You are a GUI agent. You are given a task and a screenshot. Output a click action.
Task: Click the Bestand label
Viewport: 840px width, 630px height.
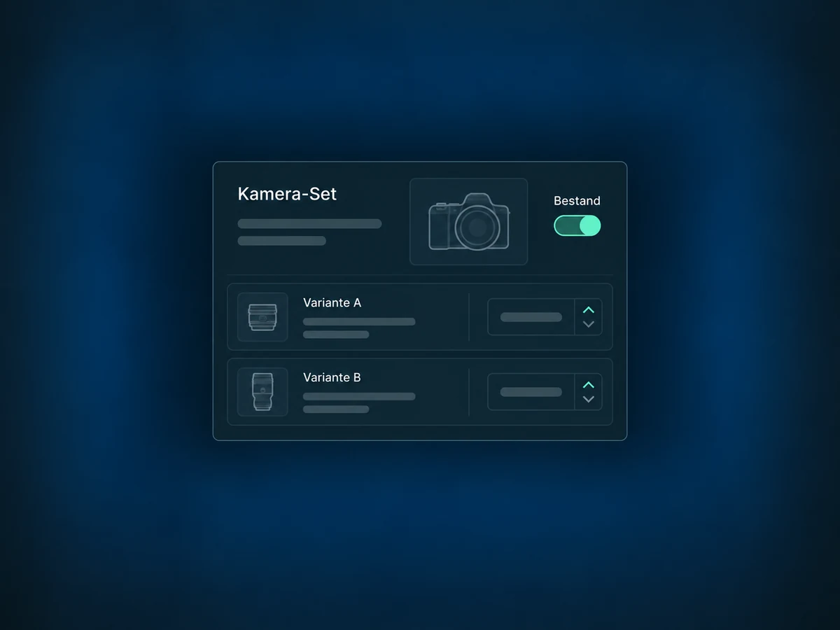coord(577,201)
